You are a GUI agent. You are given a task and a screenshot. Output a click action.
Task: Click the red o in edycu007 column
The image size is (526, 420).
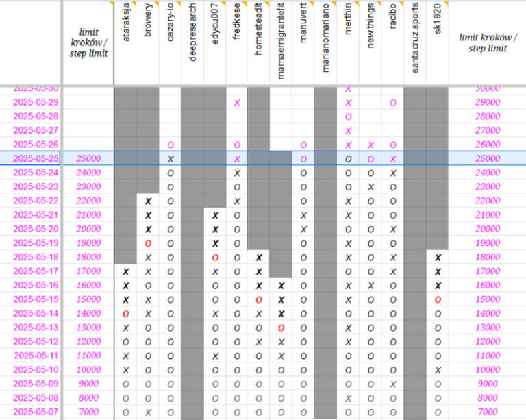pyautogui.click(x=215, y=258)
